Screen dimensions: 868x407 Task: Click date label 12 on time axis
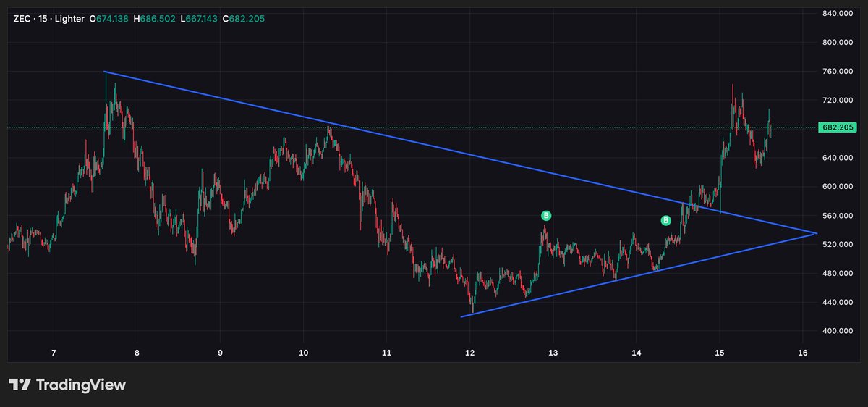coord(470,353)
